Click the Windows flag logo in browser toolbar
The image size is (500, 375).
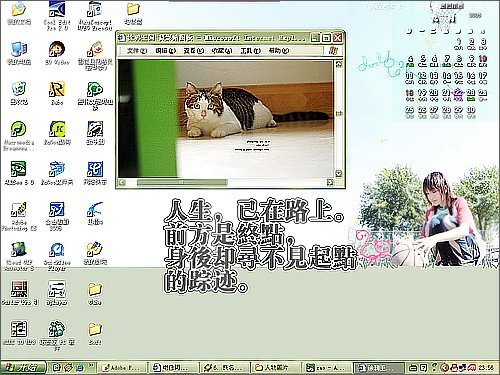[333, 51]
